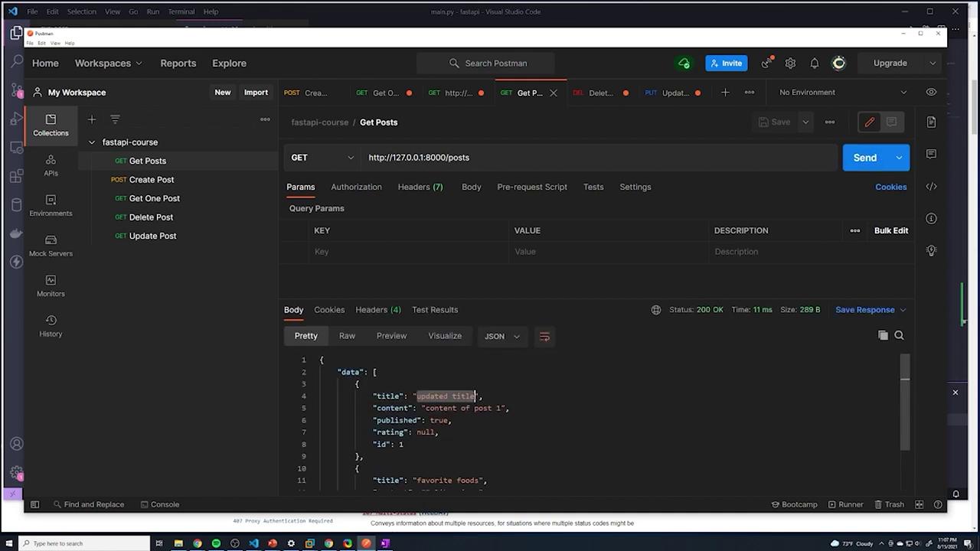Open the Postman settings gear icon
This screenshot has width=980, height=551.
790,64
